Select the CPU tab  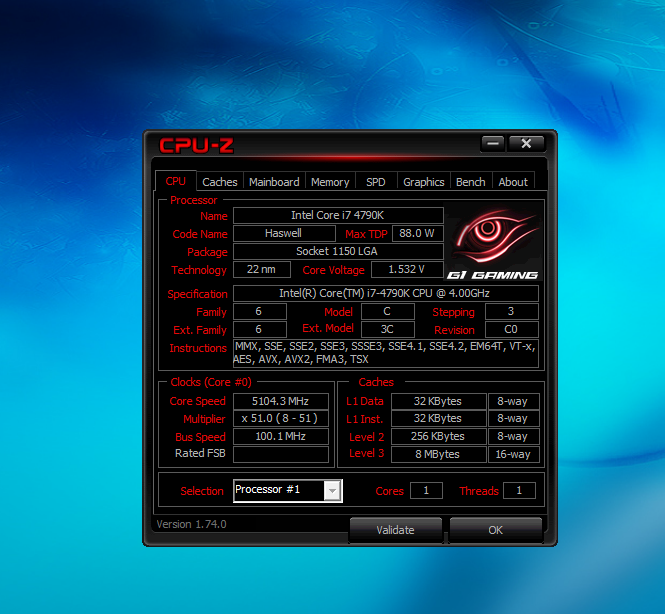coord(176,181)
